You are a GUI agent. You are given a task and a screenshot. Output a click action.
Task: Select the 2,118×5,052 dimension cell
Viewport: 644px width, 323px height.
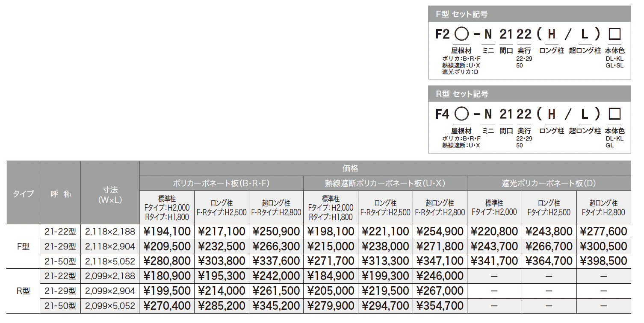(110, 261)
